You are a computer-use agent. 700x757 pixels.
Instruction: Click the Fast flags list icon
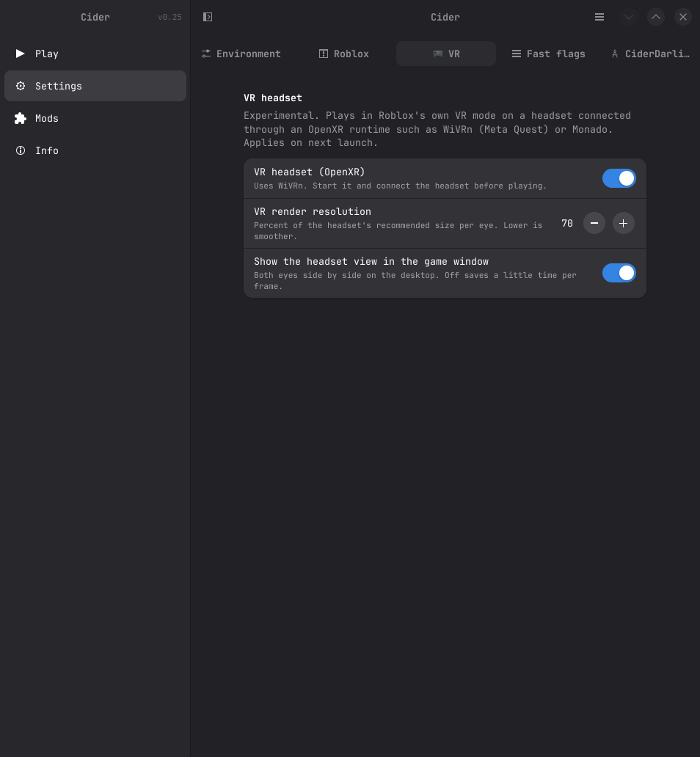[x=517, y=54]
